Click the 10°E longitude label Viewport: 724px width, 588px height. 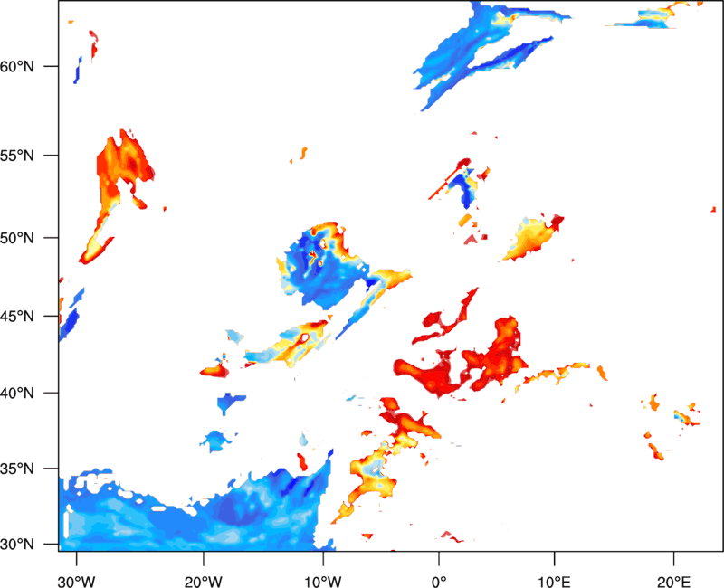click(553, 581)
